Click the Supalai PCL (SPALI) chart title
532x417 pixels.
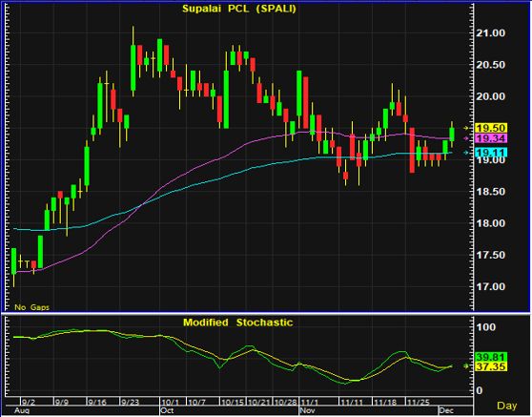point(239,9)
